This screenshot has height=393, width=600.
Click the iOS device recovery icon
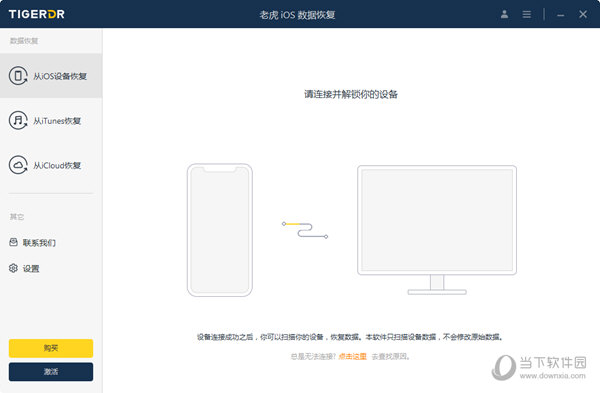(x=18, y=76)
